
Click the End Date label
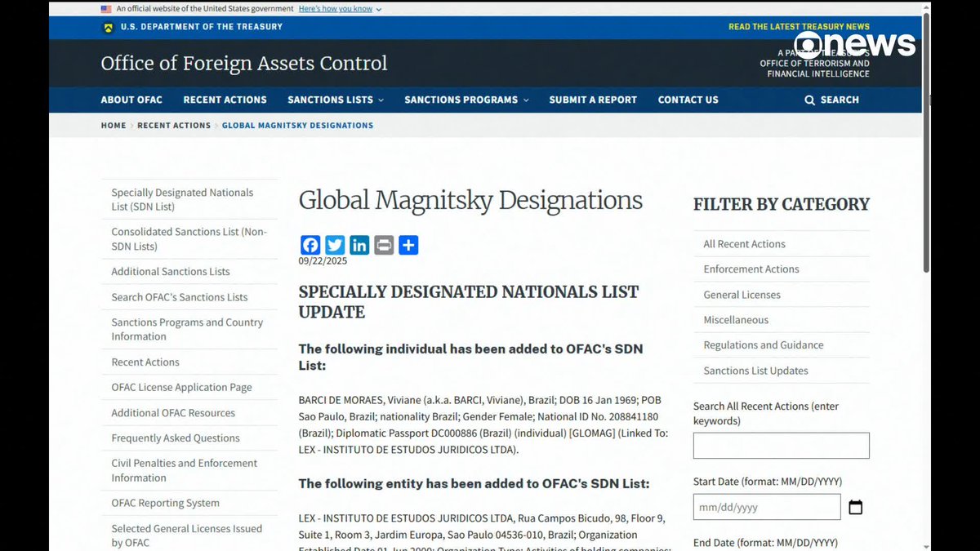pyautogui.click(x=765, y=543)
